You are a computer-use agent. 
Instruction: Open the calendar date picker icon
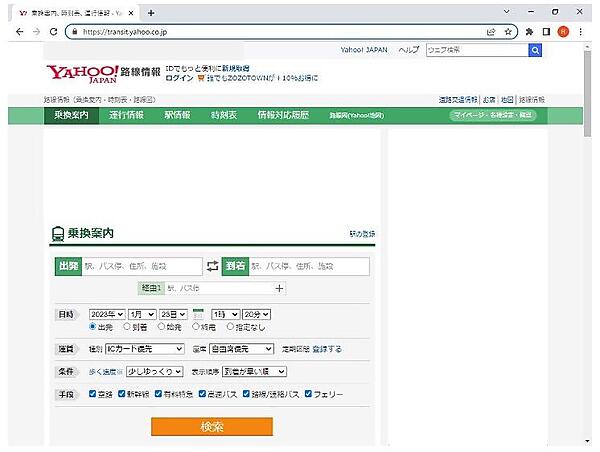tap(198, 314)
